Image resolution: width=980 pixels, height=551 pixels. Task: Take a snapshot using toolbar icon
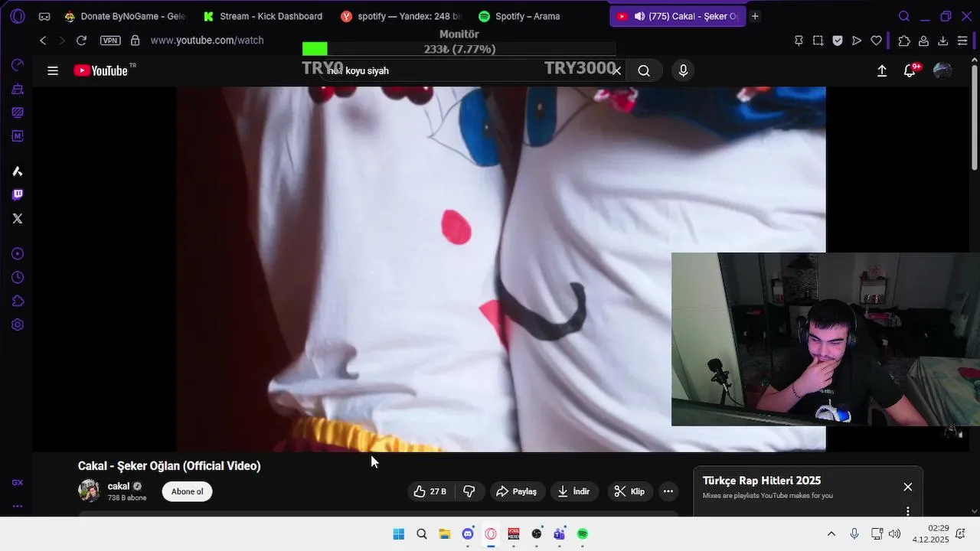(x=818, y=41)
